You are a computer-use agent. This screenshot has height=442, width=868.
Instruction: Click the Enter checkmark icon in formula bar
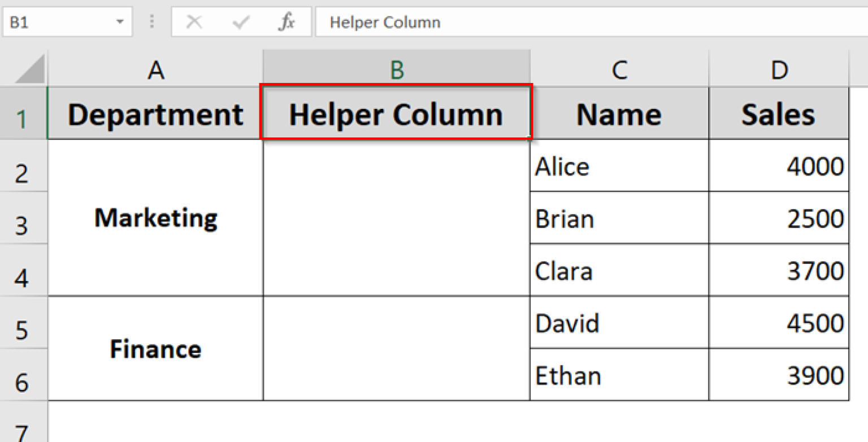pos(241,23)
